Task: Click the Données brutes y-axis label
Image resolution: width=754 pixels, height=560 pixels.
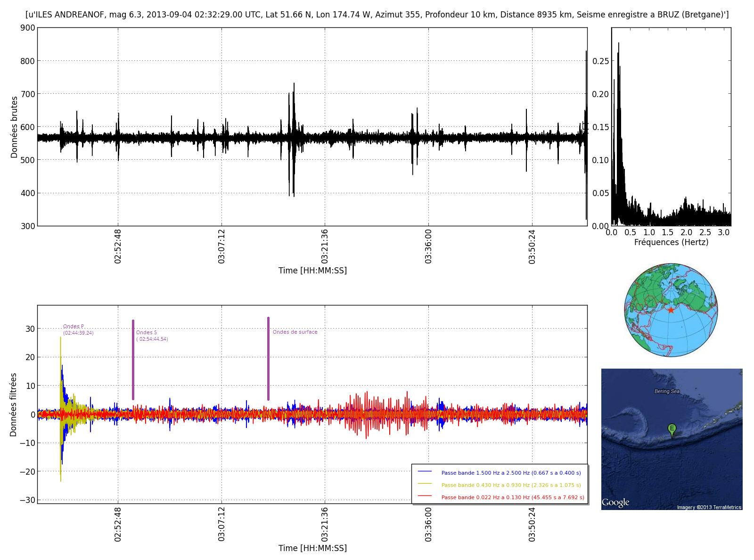Action: tap(14, 127)
